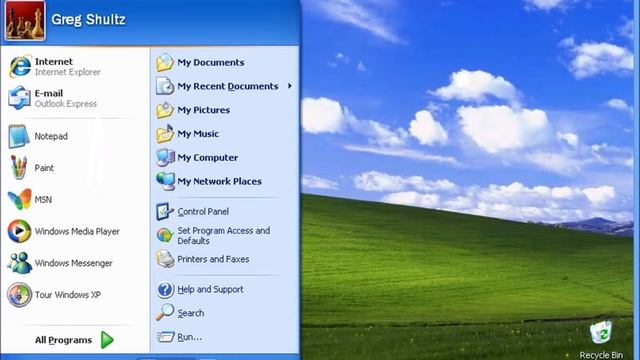Select the MSN menu entry text

click(43, 200)
